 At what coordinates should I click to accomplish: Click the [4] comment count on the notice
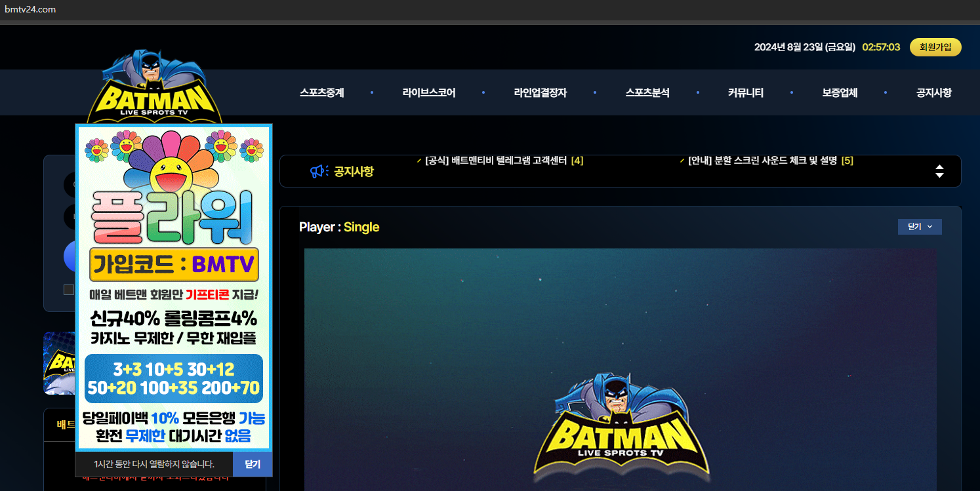click(x=577, y=161)
